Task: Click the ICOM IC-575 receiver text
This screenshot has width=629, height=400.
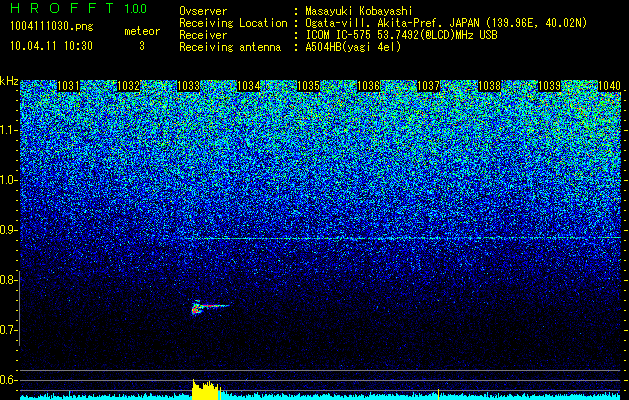Action: 401,35
